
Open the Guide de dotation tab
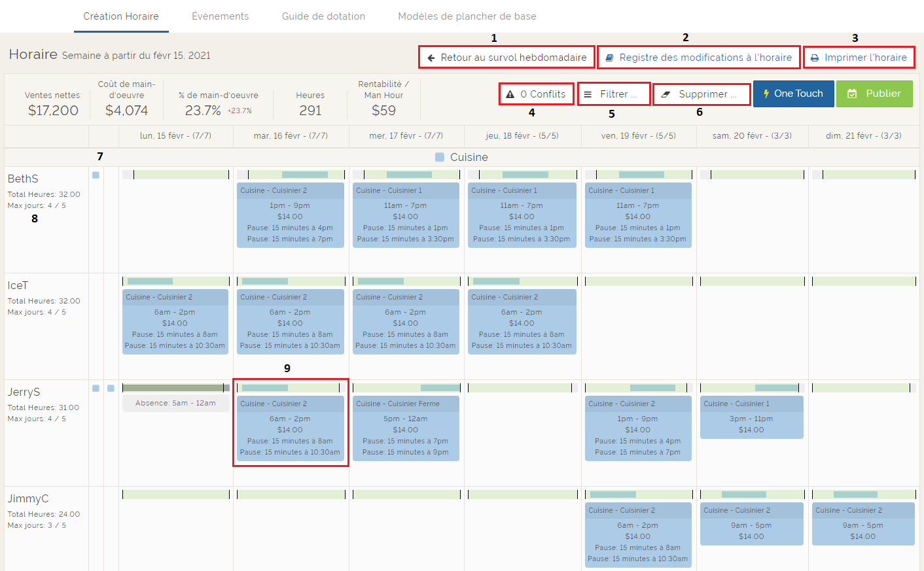323,16
